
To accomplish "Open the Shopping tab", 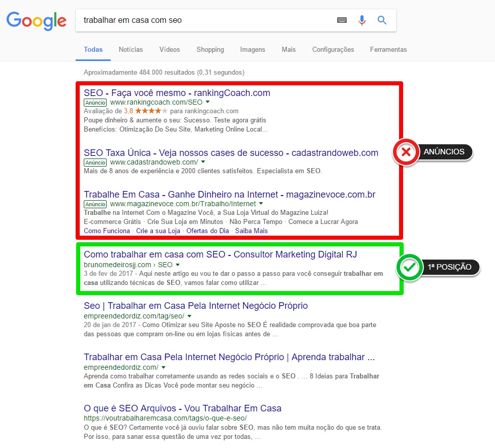I will 210,50.
